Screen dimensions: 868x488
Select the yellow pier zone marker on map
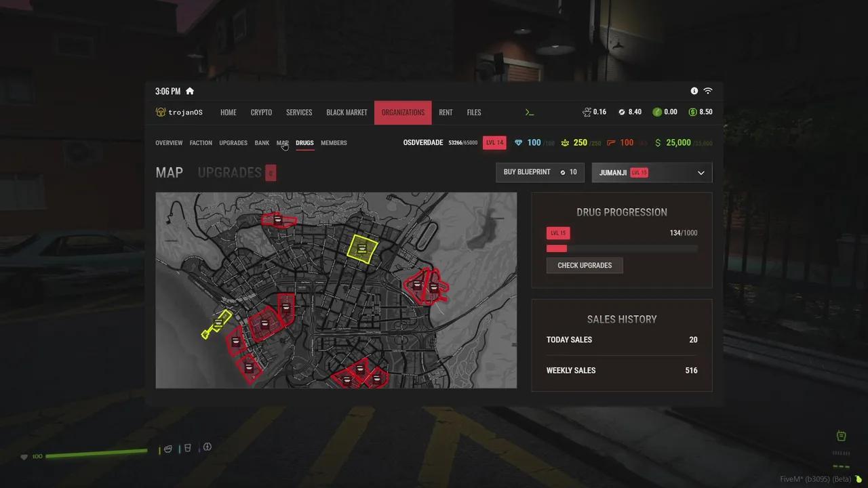(x=218, y=324)
